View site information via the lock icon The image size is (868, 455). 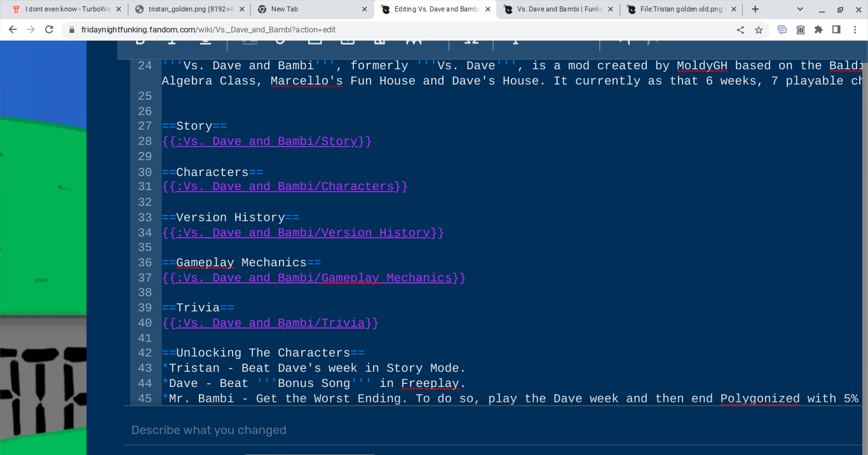pyautogui.click(x=71, y=30)
